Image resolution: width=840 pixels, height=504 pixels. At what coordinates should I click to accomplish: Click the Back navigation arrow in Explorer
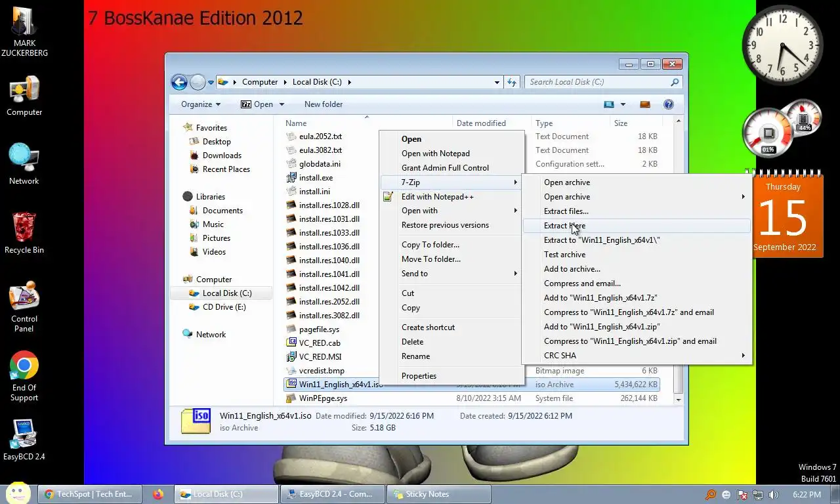click(179, 82)
